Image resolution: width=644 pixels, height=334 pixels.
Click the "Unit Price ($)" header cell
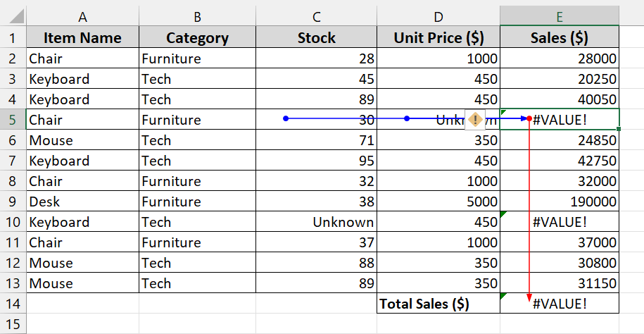tap(438, 38)
